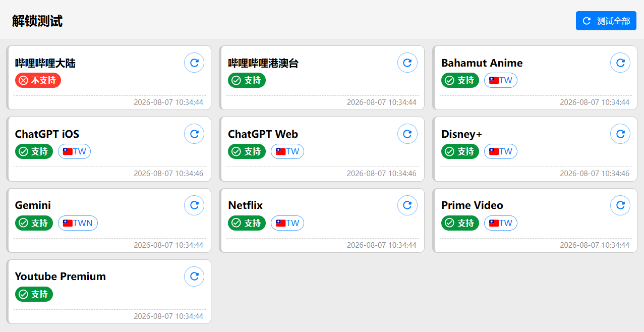Click the 测试全部 button
The height and width of the screenshot is (332, 644).
(x=606, y=21)
